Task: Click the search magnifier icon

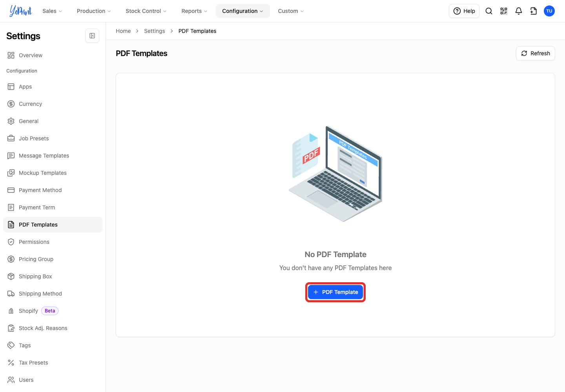Action: coord(489,11)
